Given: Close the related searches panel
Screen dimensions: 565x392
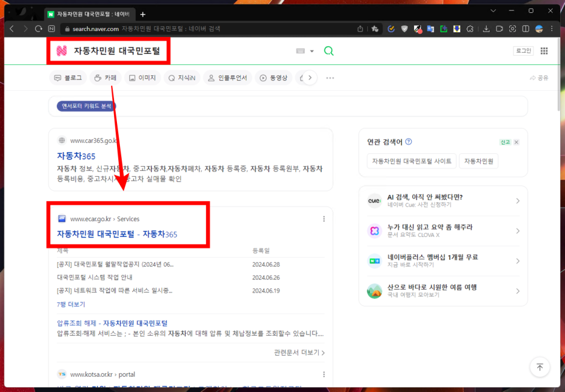Looking at the screenshot, I should 516,142.
